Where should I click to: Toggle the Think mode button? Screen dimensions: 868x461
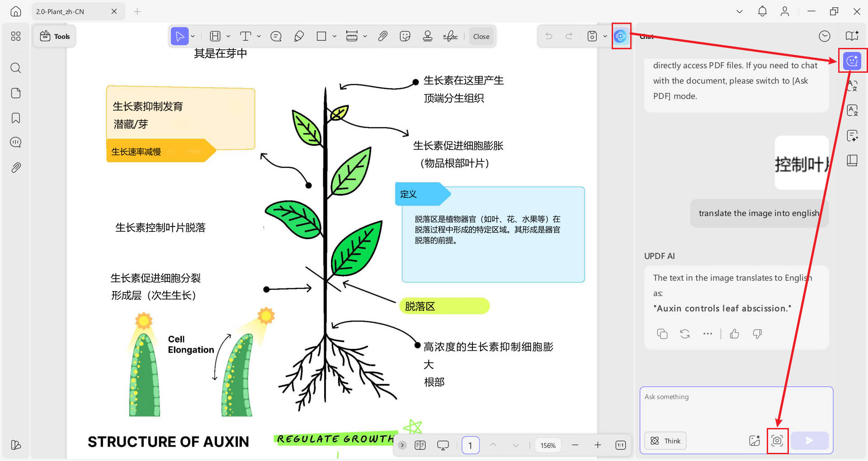[x=665, y=441]
